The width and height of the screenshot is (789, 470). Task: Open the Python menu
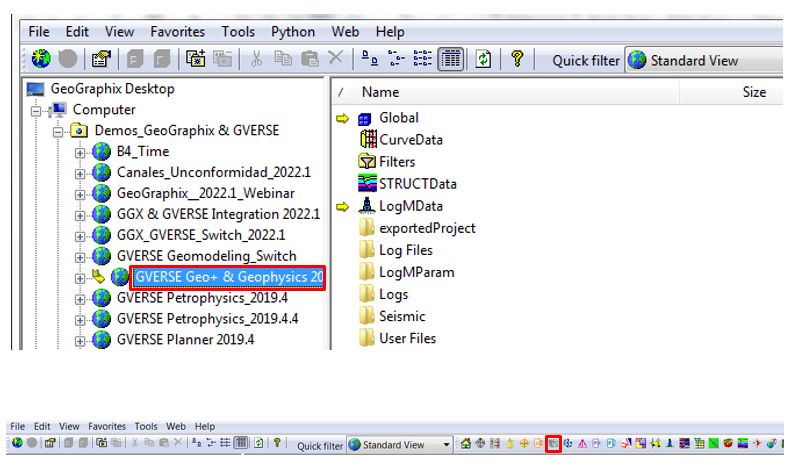(x=293, y=32)
